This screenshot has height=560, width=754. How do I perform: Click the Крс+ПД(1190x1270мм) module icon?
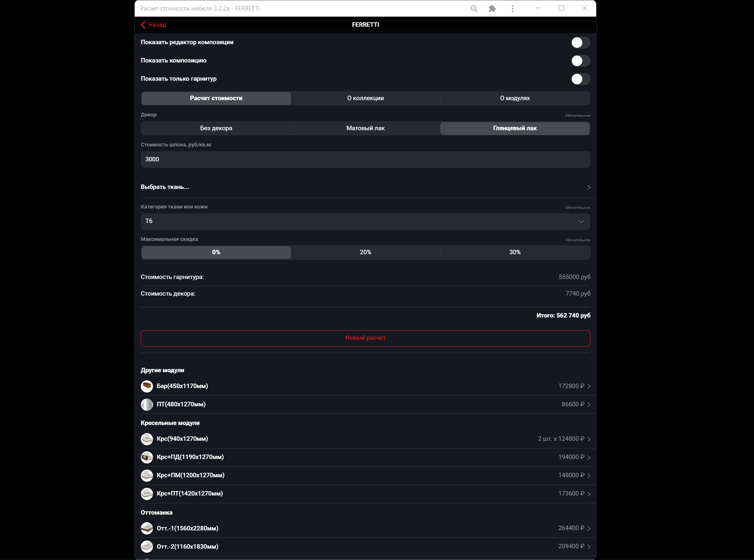(x=146, y=457)
